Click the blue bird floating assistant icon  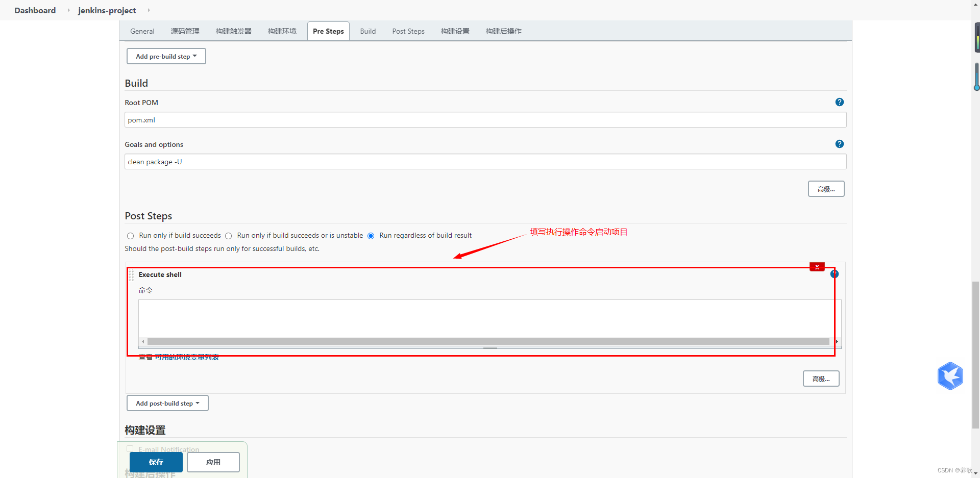coord(950,376)
